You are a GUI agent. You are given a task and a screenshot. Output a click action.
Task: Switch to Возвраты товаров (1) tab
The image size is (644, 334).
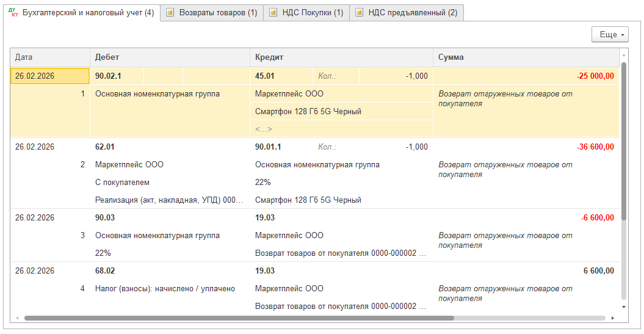(x=212, y=13)
